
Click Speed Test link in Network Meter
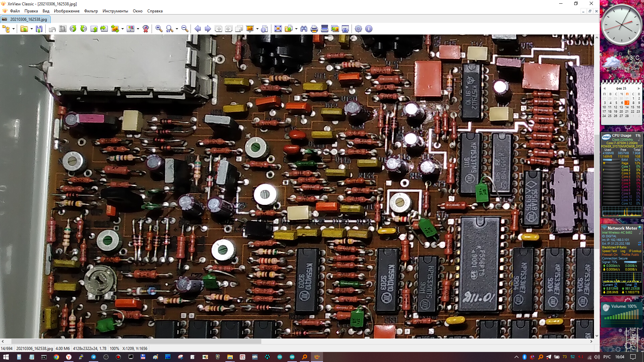click(x=609, y=251)
